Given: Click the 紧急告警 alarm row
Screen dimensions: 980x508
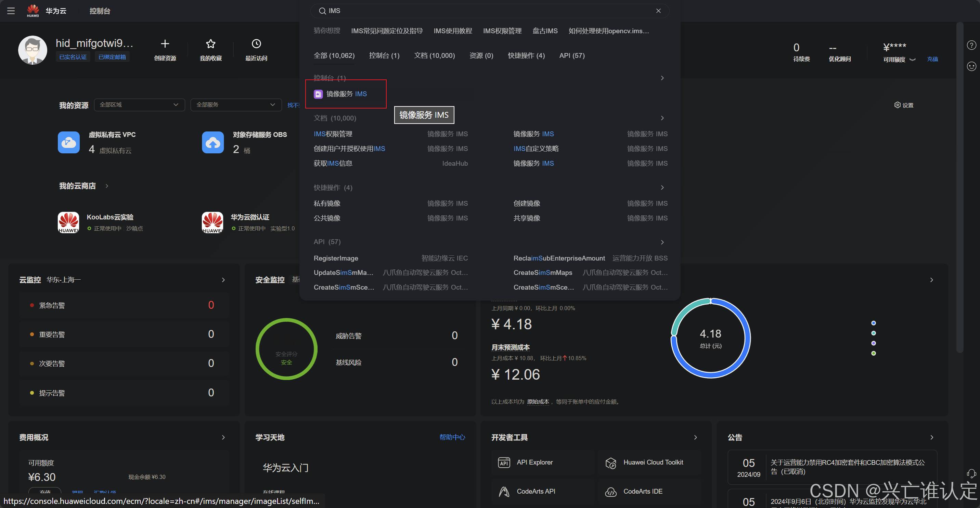Looking at the screenshot, I should 124,305.
